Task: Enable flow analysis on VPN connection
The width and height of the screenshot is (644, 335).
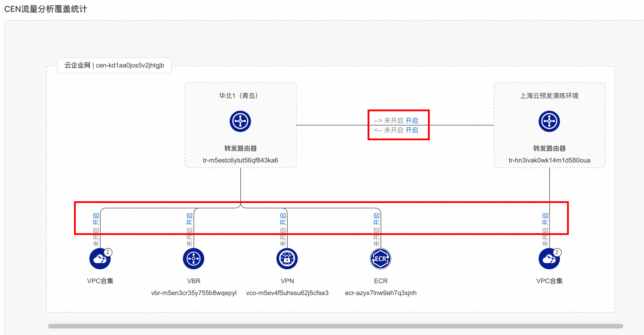Action: tap(283, 219)
